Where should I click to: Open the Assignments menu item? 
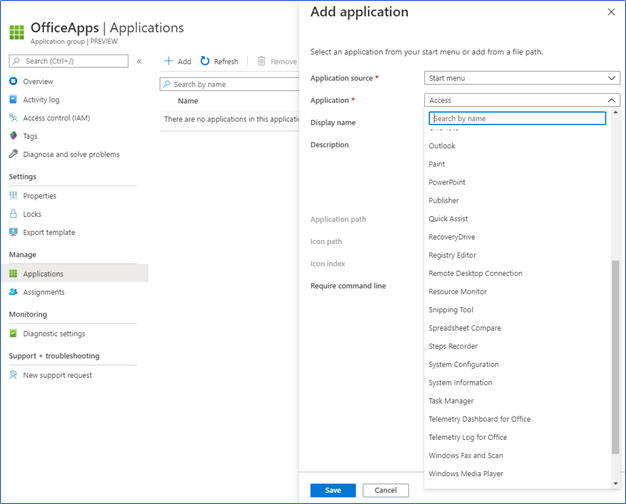44,292
